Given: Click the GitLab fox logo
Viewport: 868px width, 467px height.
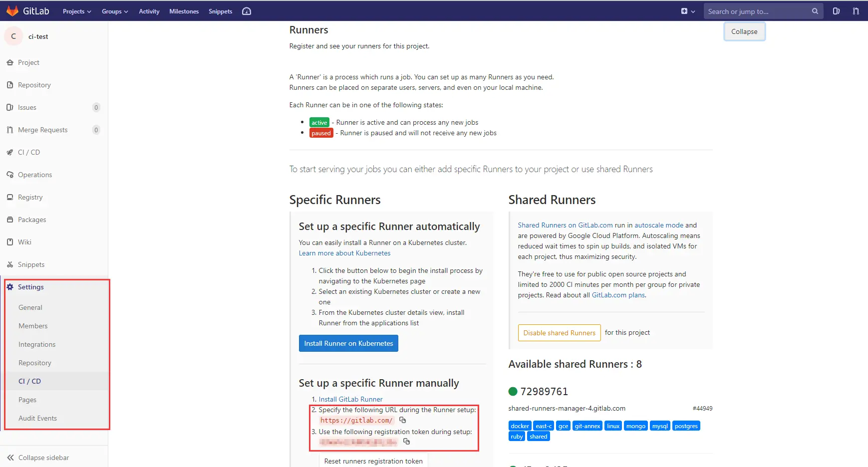Looking at the screenshot, I should click(x=12, y=11).
